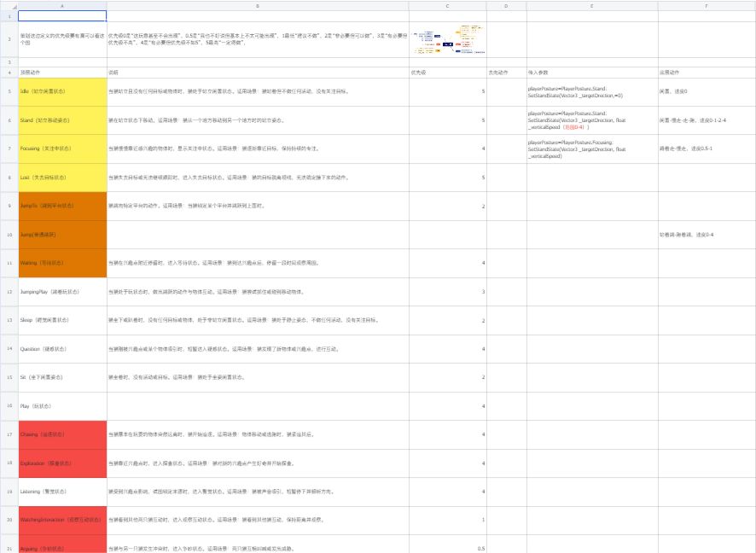Image resolution: width=756 pixels, height=553 pixels.
Task: Select the 'JumpingPlay' cell
Action: 62,292
